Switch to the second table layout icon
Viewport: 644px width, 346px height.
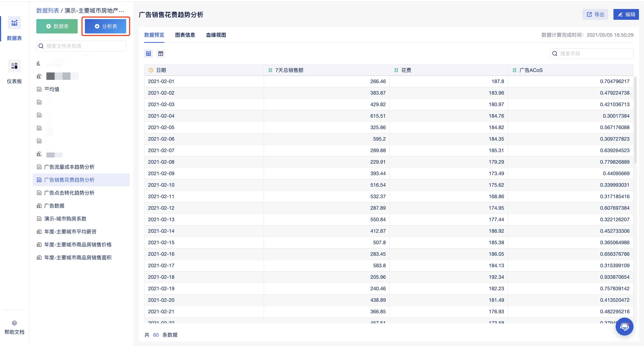coord(161,53)
